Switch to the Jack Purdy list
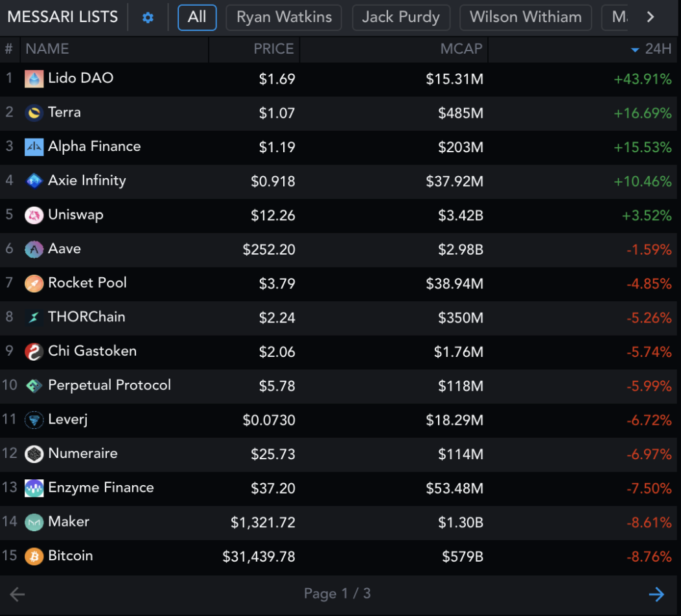 (x=401, y=17)
